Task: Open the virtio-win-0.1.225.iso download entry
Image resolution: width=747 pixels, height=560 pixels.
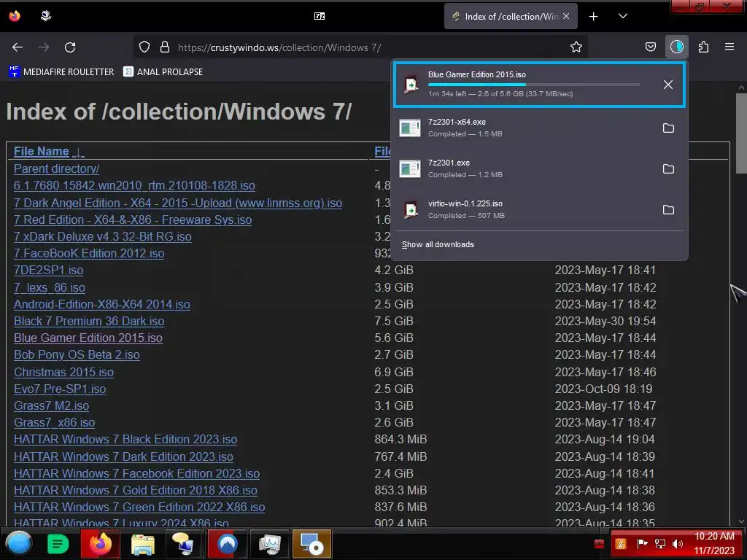Action: (524, 209)
